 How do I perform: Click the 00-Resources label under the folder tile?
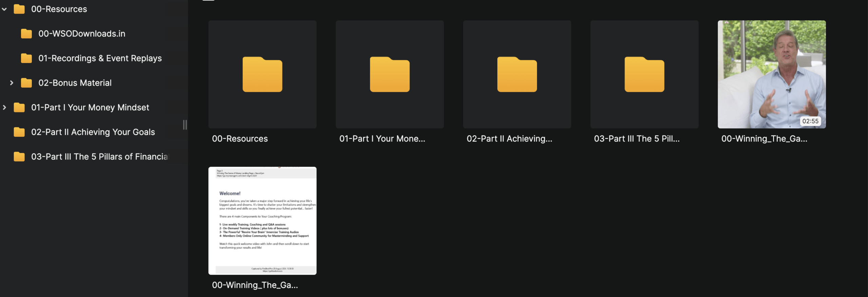[240, 139]
